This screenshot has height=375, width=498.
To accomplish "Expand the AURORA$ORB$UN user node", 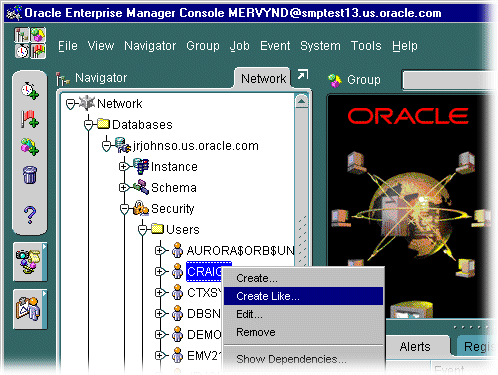I will coord(160,250).
